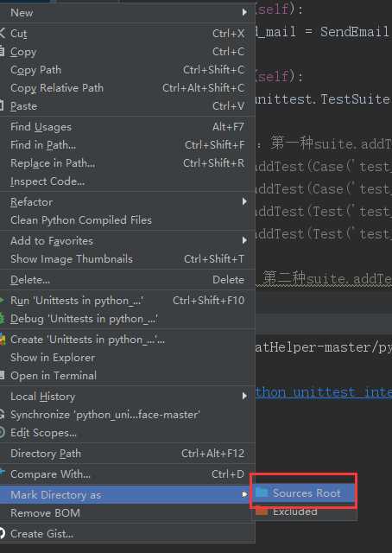Open the New submenu
392x553 pixels.
point(127,13)
